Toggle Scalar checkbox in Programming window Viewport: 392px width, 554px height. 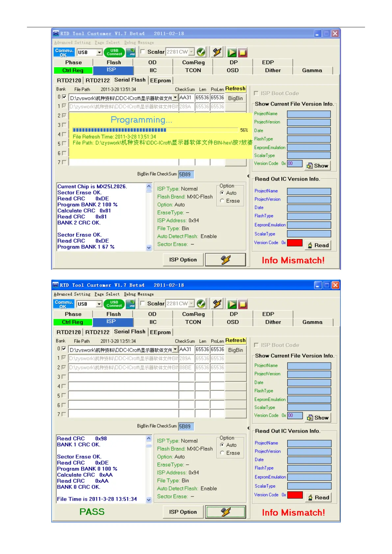pyautogui.click(x=143, y=51)
